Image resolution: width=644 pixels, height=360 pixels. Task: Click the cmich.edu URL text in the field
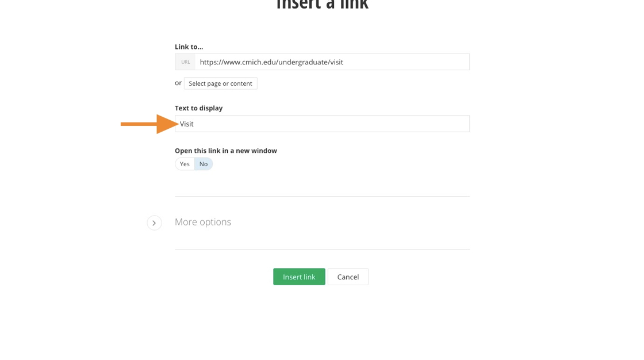click(x=271, y=62)
